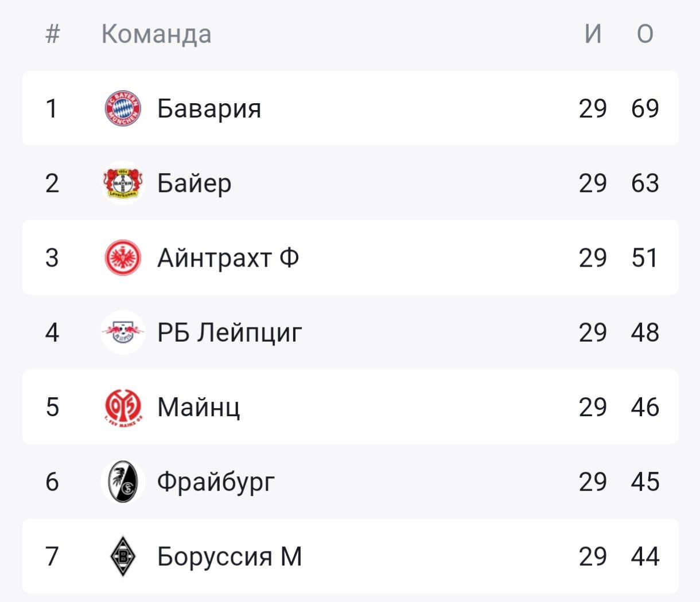Open the Боруссия М team link
Image resolution: width=700 pixels, height=602 pixels.
(230, 556)
